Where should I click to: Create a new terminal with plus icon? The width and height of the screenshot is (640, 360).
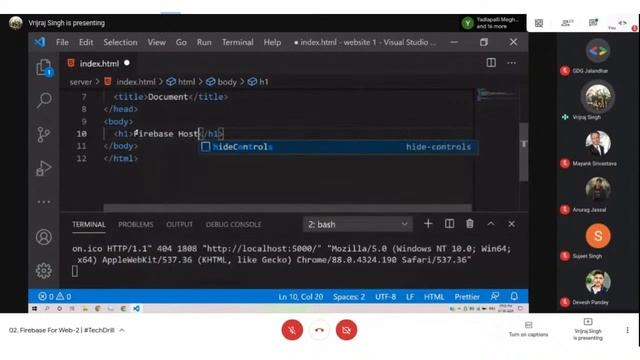[x=428, y=224]
